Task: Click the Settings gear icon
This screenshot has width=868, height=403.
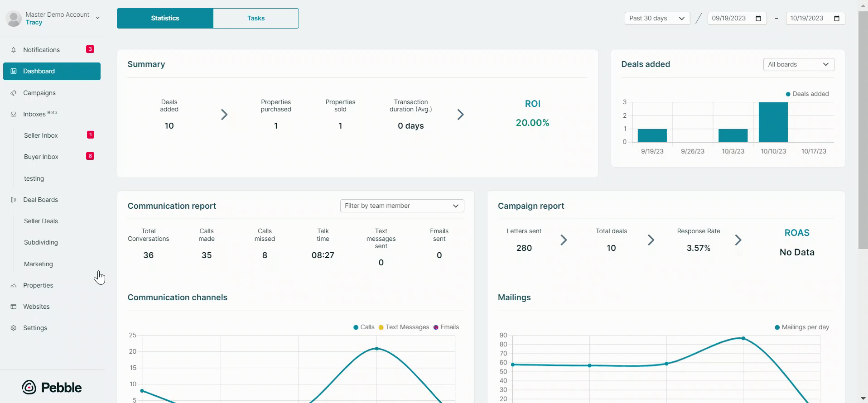Action: 14,328
